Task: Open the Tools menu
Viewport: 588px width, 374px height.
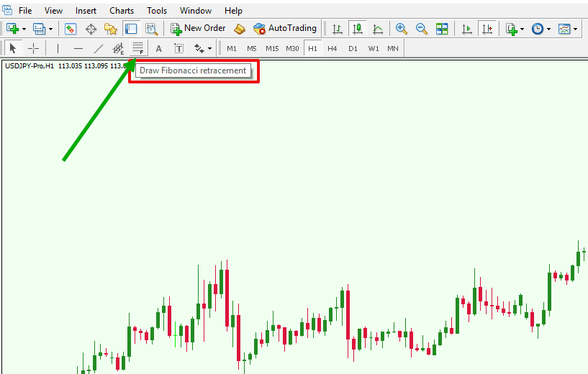Action: coord(157,11)
